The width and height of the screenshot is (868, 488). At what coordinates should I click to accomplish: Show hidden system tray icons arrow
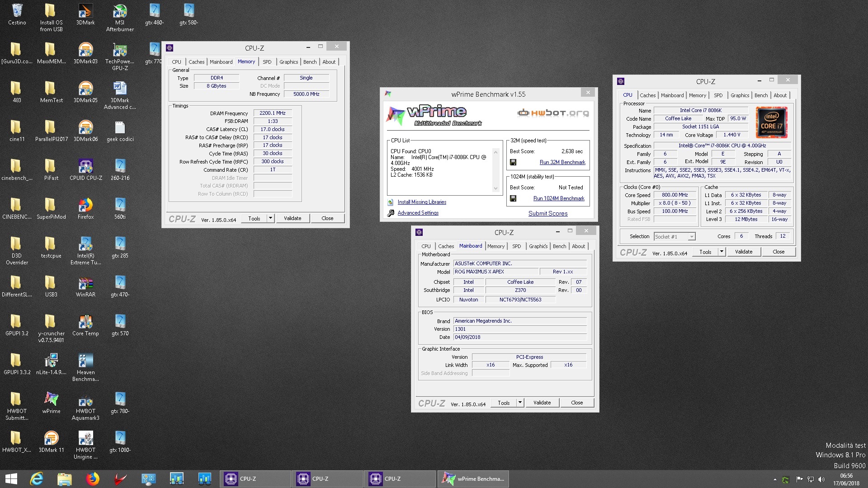[775, 479]
